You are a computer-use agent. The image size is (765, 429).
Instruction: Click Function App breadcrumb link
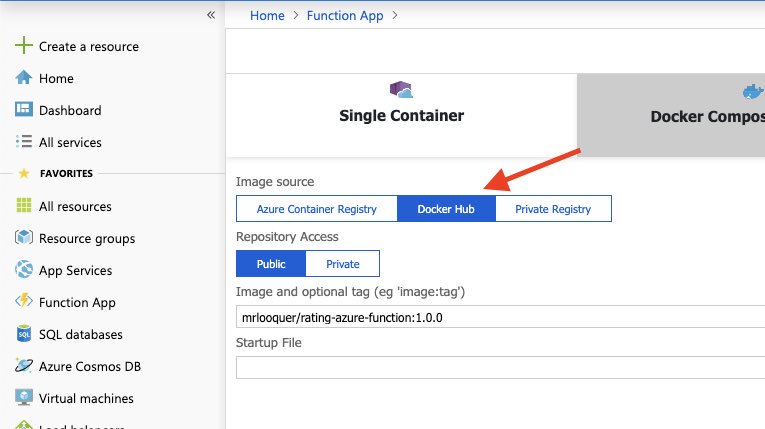click(x=345, y=16)
